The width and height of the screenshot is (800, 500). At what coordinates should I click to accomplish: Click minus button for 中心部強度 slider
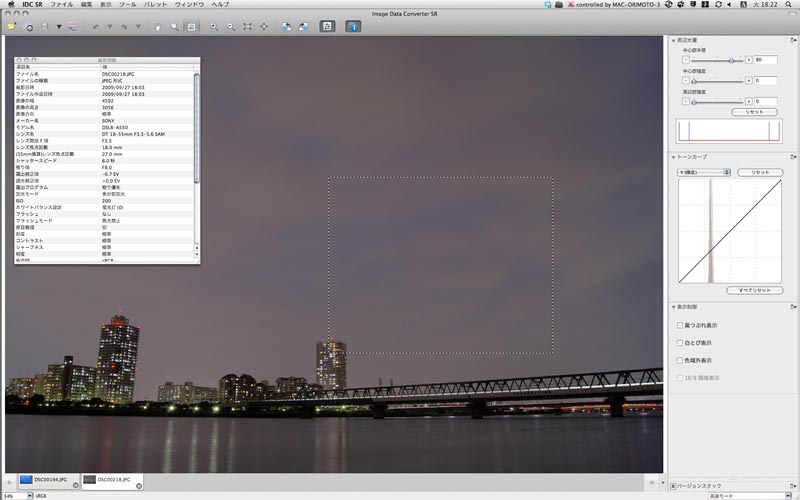(x=686, y=81)
